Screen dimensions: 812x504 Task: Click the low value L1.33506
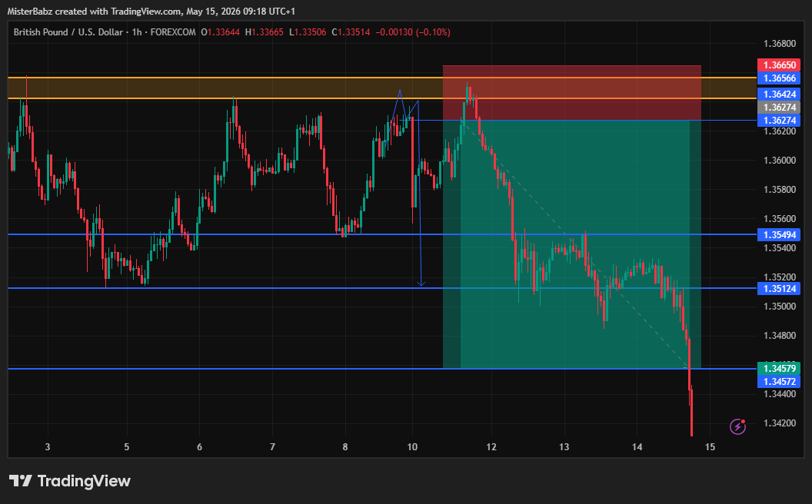308,32
